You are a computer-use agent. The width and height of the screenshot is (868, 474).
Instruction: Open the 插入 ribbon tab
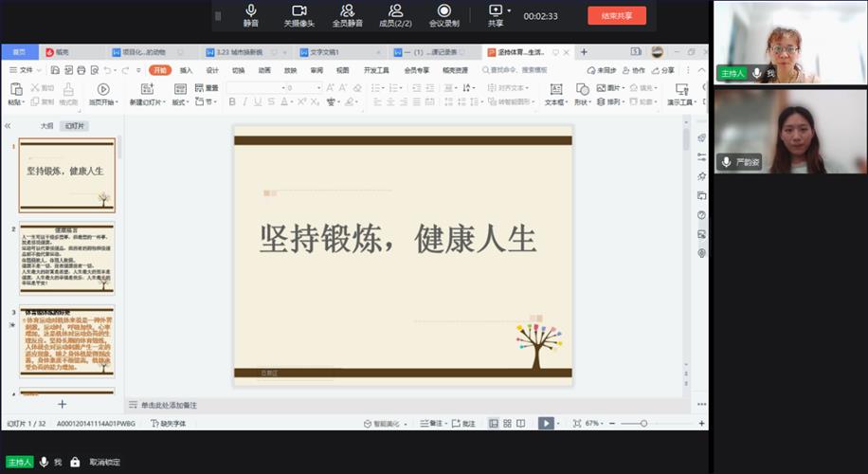[186, 70]
